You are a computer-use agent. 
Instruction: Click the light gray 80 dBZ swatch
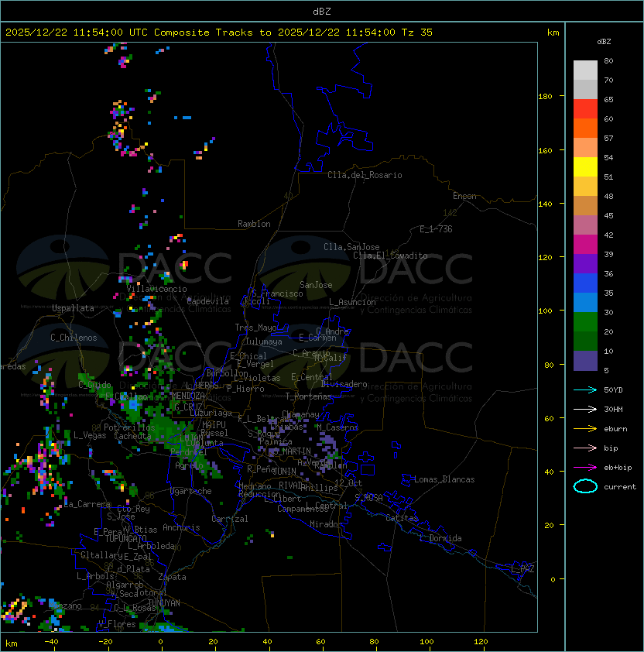click(x=585, y=70)
